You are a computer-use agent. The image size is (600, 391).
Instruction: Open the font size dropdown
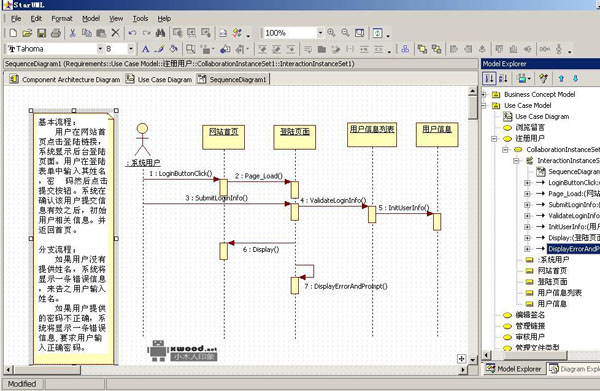(x=131, y=49)
